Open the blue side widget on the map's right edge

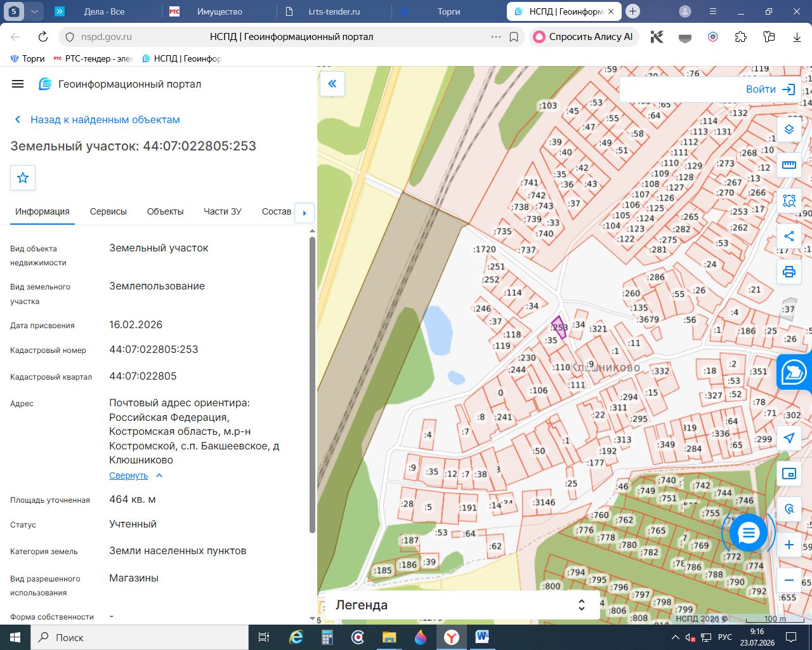794,373
